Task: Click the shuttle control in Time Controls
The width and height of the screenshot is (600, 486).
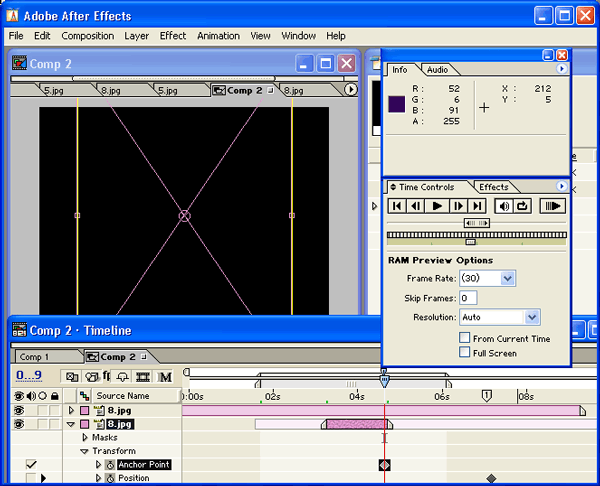Action: (x=476, y=223)
